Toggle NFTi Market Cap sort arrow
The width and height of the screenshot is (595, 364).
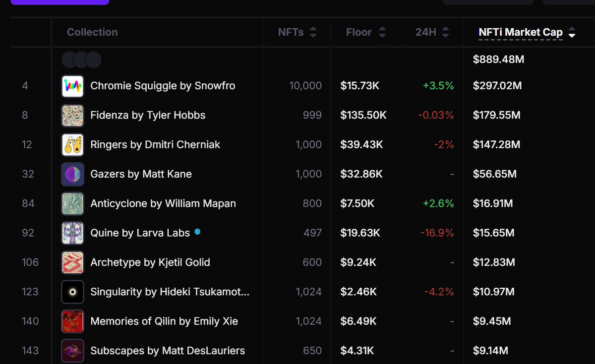coord(572,33)
